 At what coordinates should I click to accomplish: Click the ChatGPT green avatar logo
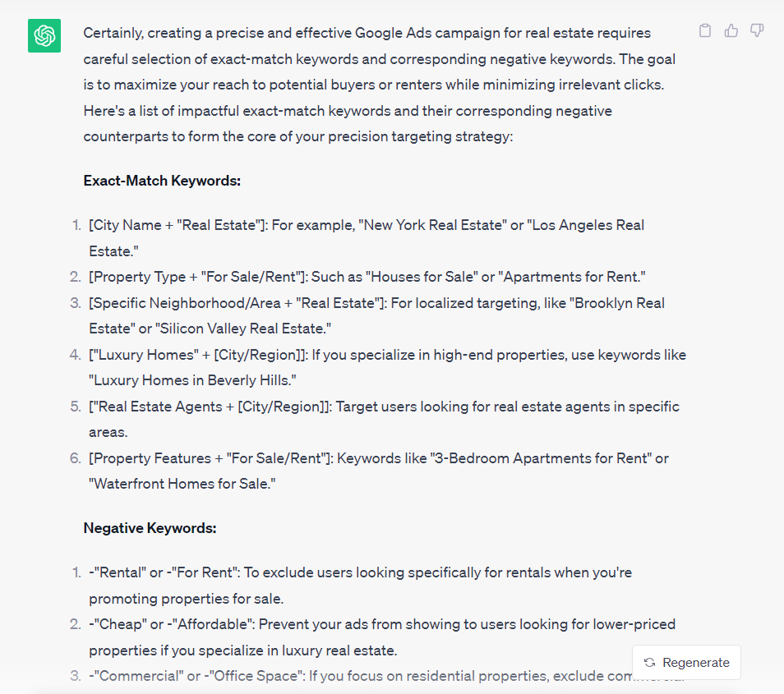click(44, 36)
